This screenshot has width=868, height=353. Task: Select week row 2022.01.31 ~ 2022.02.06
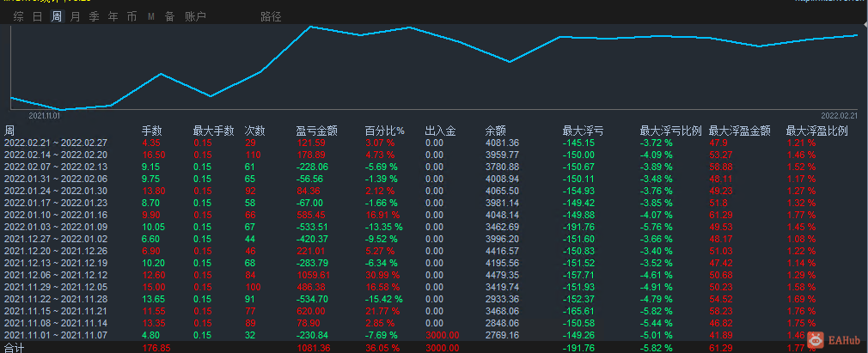(434, 179)
